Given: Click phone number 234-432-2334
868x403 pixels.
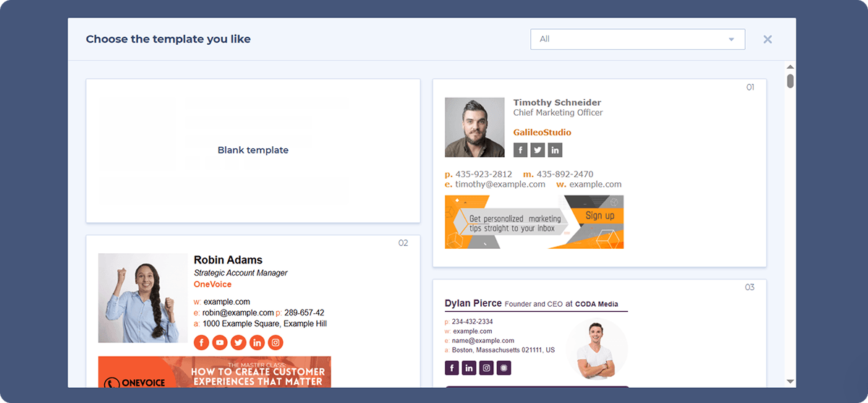Looking at the screenshot, I should pyautogui.click(x=473, y=322).
